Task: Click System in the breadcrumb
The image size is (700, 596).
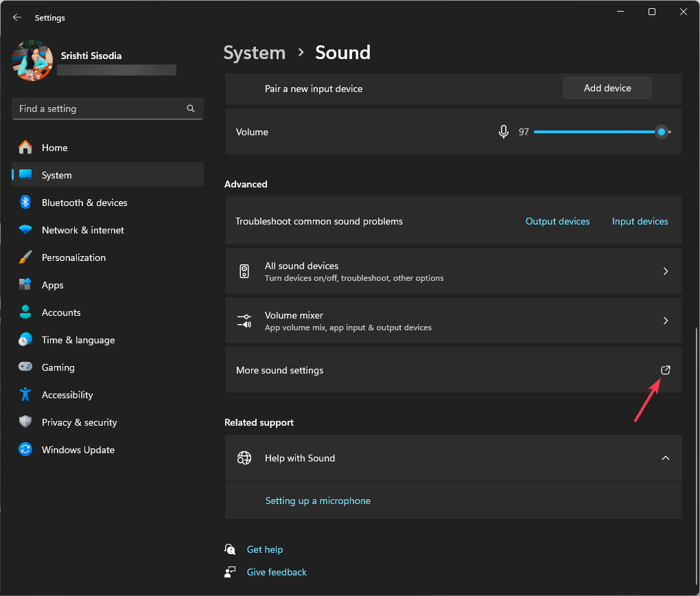Action: click(x=255, y=53)
